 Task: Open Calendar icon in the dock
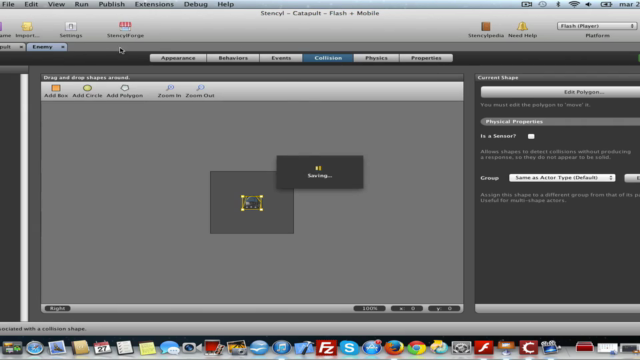coord(102,348)
